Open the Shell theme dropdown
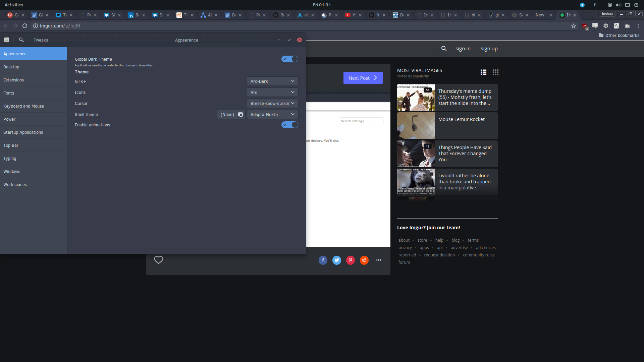Image resolution: width=644 pixels, height=362 pixels. point(272,114)
